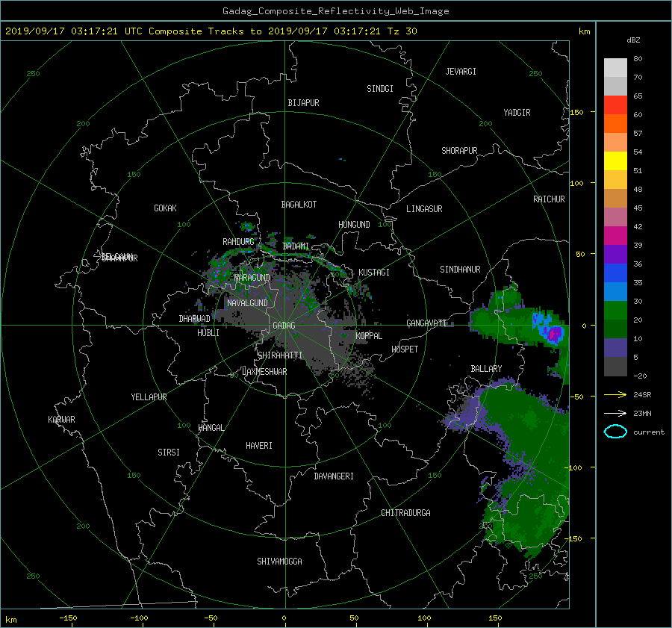The height and width of the screenshot is (628, 672).
Task: Click the CHITRADURGA city label
Action: pyautogui.click(x=405, y=513)
